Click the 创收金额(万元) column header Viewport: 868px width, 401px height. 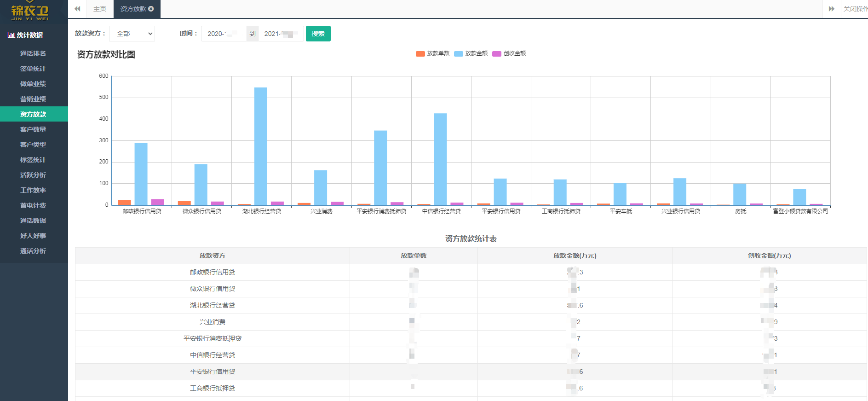coord(770,256)
